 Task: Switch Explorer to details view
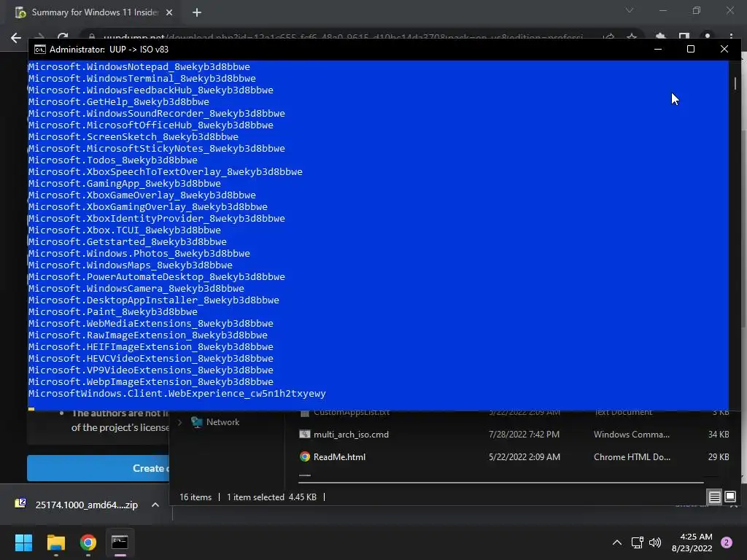tap(715, 497)
